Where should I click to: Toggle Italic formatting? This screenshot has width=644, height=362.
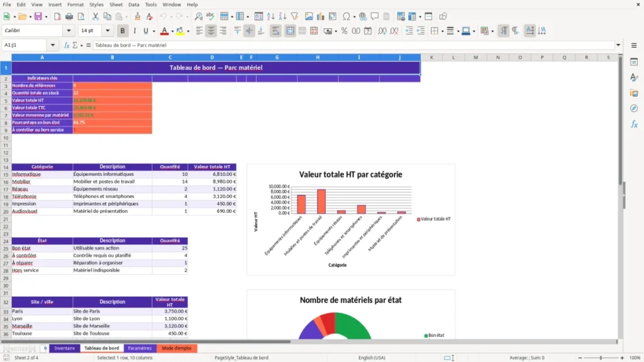135,31
